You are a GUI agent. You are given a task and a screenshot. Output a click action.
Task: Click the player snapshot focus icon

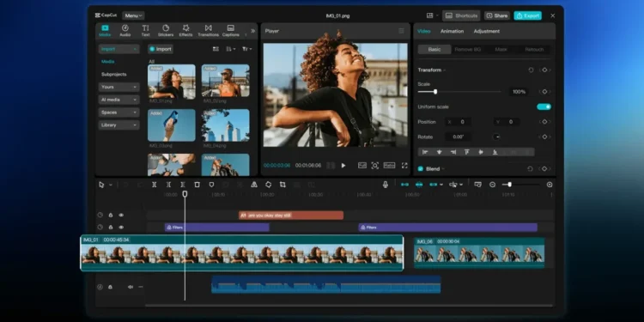375,166
